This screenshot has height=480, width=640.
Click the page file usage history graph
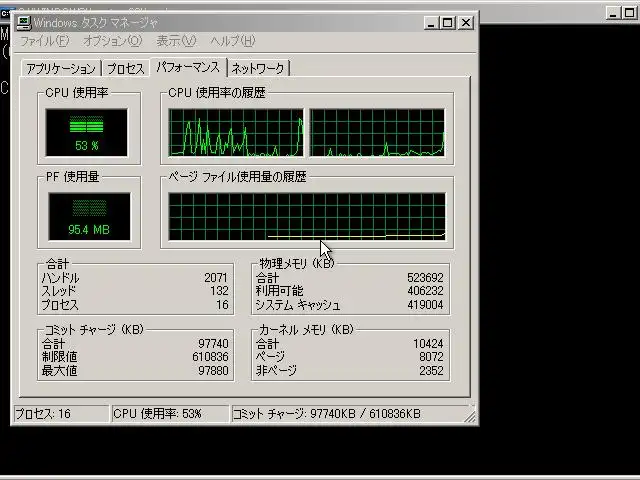tap(307, 217)
